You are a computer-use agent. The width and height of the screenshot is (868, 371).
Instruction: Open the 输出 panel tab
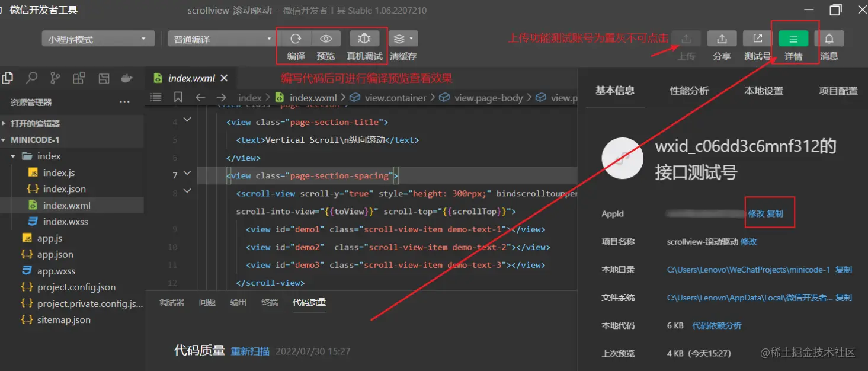(238, 302)
